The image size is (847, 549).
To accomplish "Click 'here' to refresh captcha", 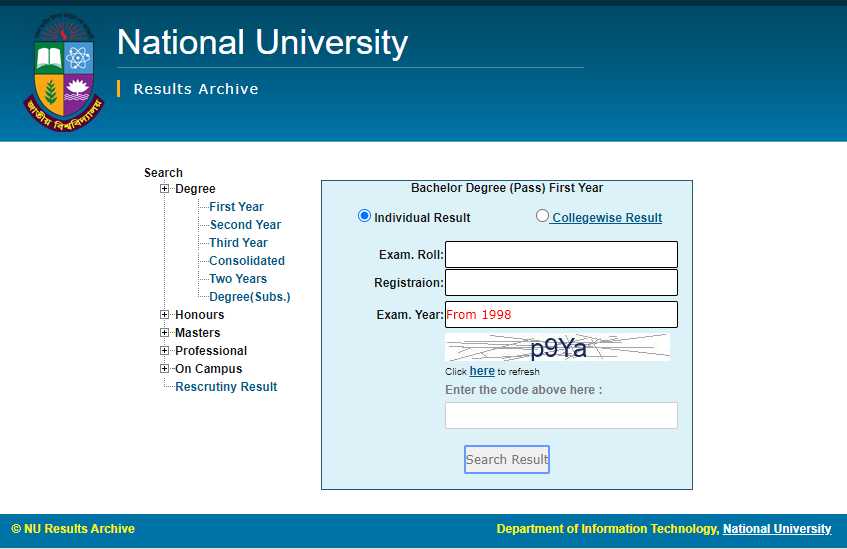I will 482,371.
